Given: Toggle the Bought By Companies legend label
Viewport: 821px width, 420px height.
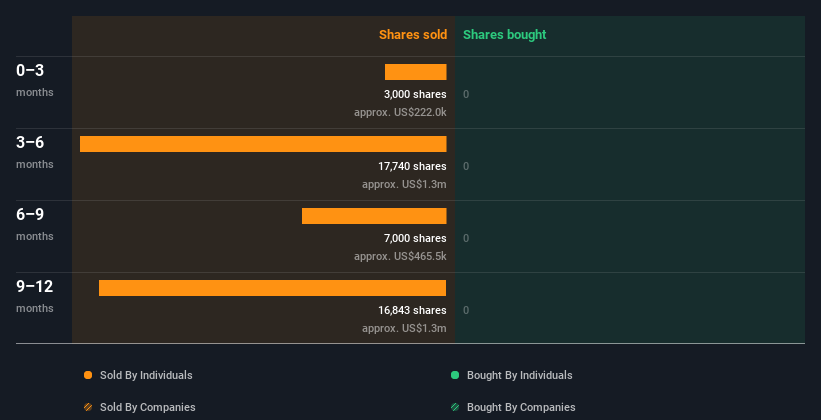Looking at the screenshot, I should tap(521, 407).
